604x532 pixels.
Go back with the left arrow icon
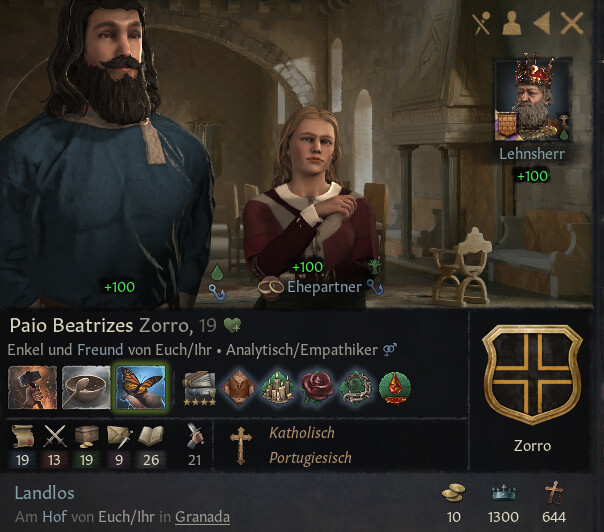542,23
